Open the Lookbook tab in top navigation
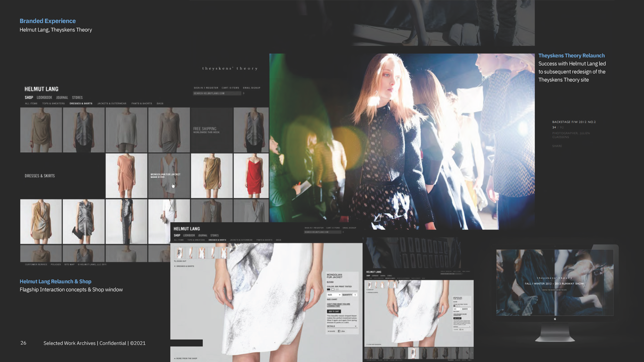Screen dimensions: 644x362 44,98
